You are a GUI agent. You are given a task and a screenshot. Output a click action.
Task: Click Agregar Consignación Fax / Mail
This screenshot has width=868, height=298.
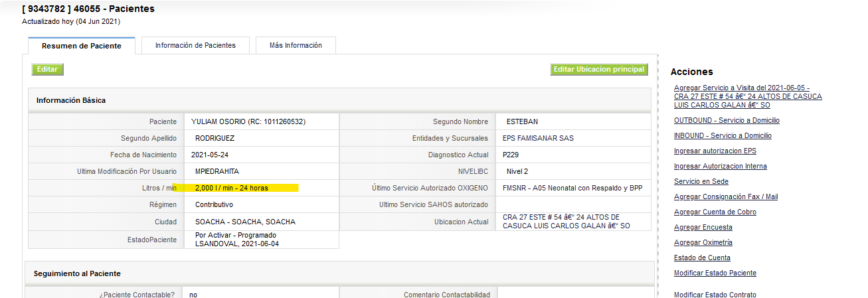click(725, 197)
